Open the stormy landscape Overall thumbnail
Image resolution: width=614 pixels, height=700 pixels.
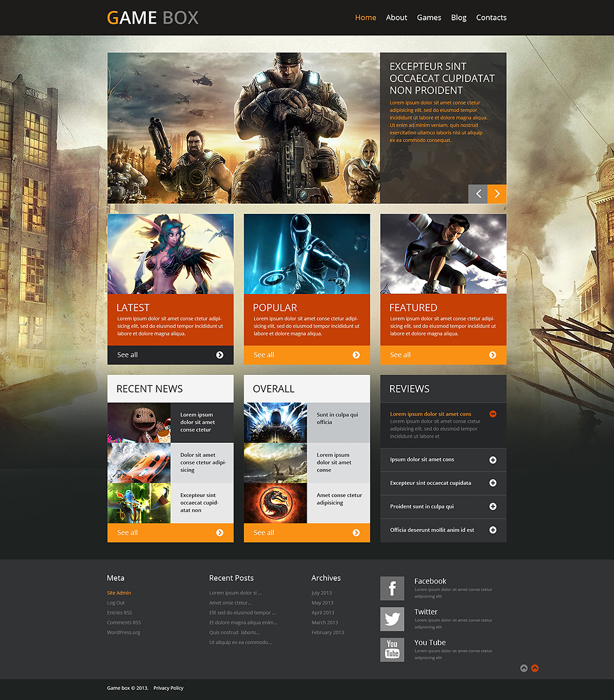pyautogui.click(x=276, y=463)
